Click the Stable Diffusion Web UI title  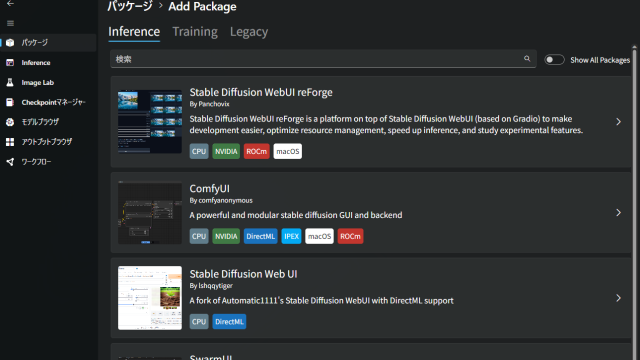pyautogui.click(x=243, y=274)
